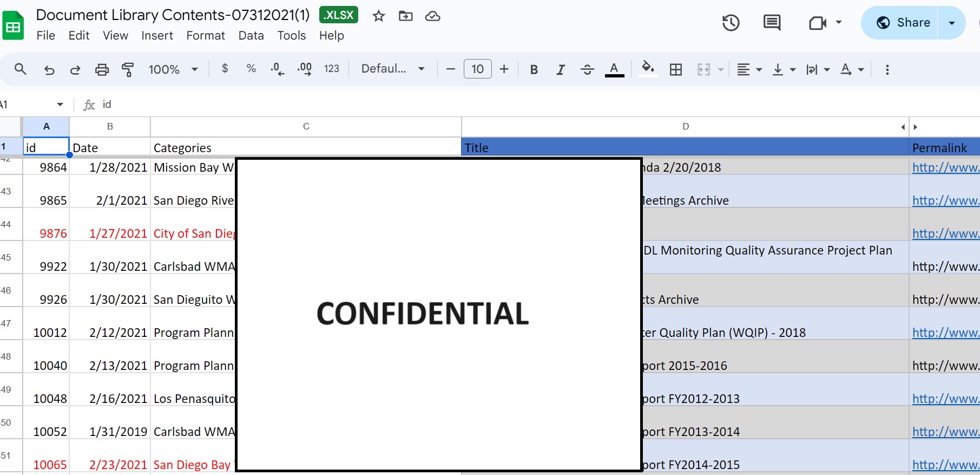Open Share options dropdown arrow
The height and width of the screenshot is (475, 980).
[x=952, y=23]
